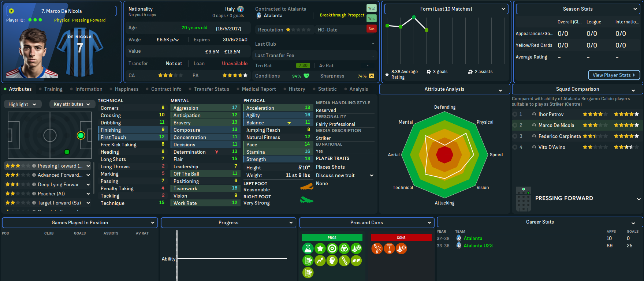Click the broken chain icon under Cons
The height and width of the screenshot is (281, 644).
tap(377, 249)
